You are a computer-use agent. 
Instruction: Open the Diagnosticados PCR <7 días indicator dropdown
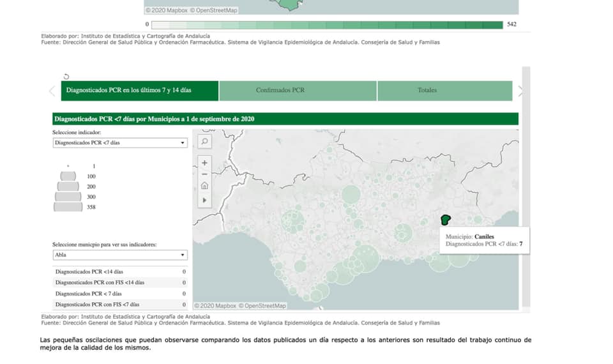pos(119,143)
